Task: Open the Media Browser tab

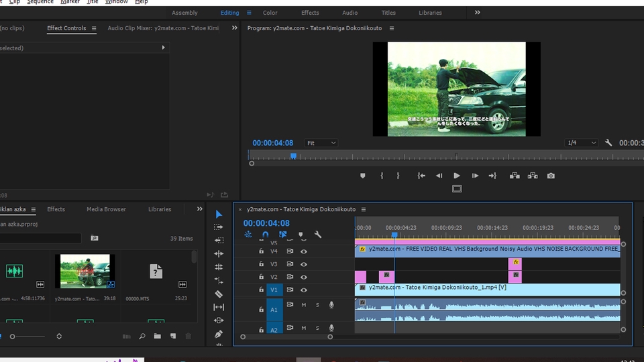Action: [x=106, y=209]
